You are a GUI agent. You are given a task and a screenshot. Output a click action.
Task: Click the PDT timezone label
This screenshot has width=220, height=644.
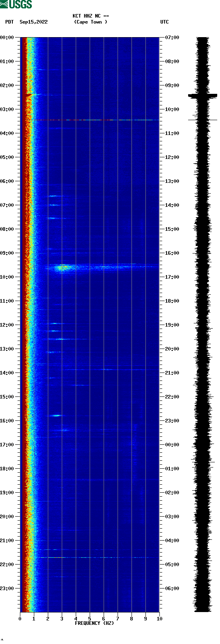9,22
